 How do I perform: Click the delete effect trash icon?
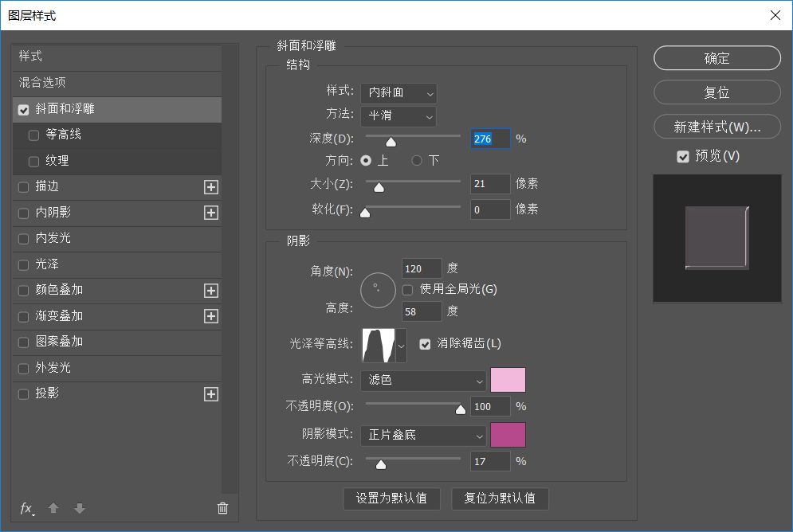pos(222,508)
